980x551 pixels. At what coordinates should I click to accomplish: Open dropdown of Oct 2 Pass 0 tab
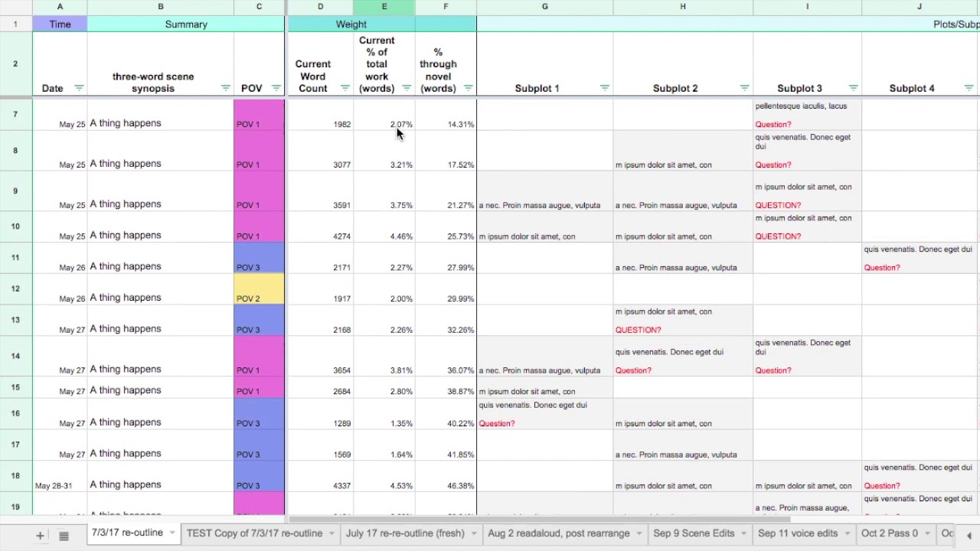pyautogui.click(x=927, y=533)
